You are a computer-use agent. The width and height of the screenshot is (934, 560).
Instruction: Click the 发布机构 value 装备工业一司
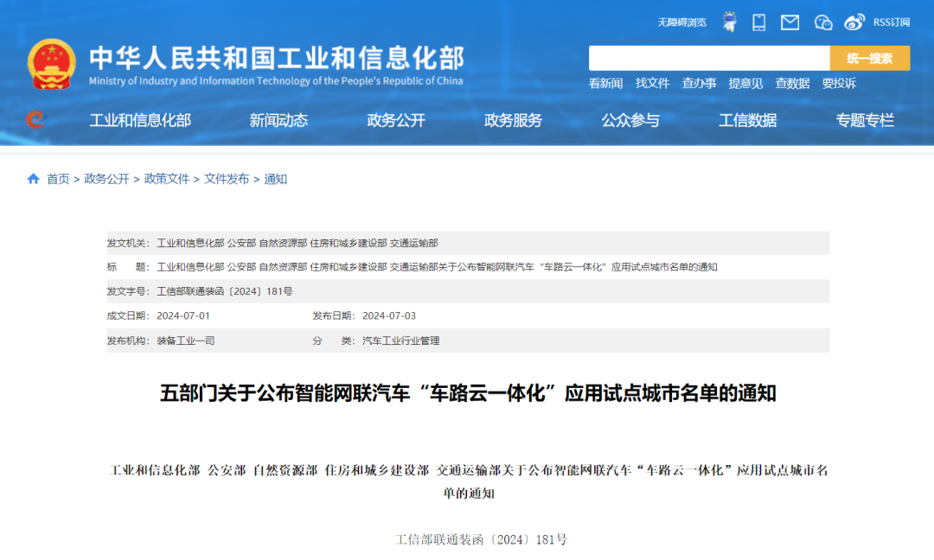[186, 340]
